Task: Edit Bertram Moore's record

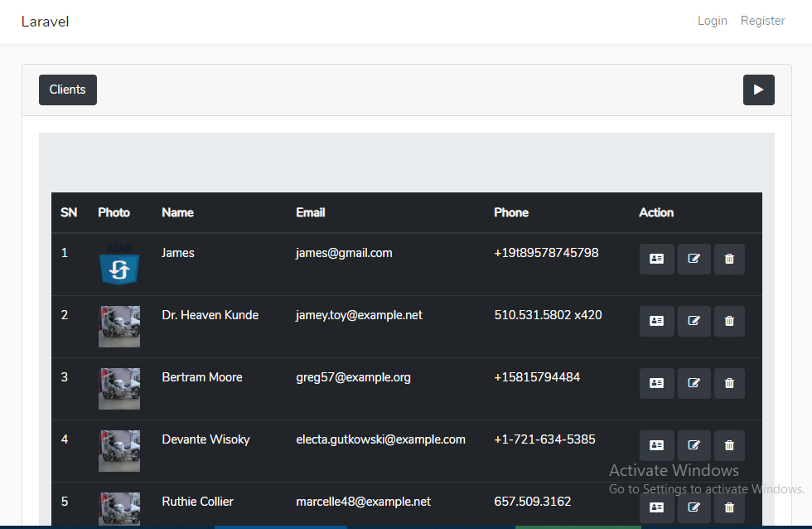Action: coord(694,383)
